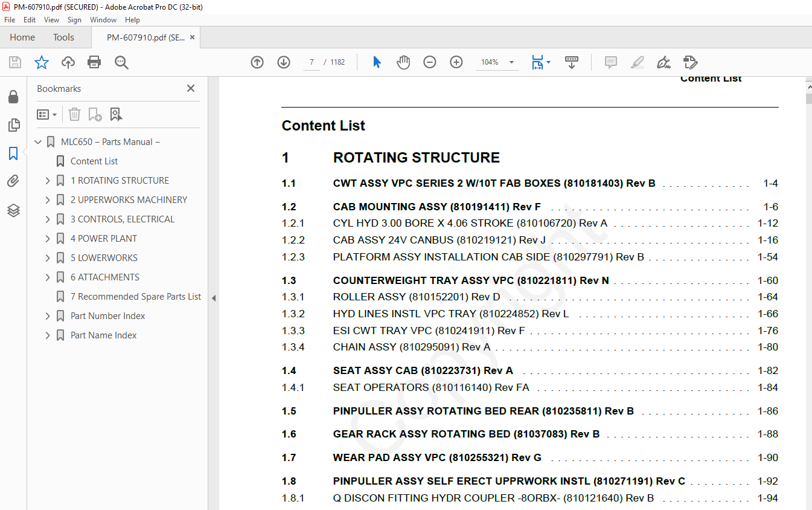The image size is (812, 510).
Task: Open SEAT ASSY CAB (810223731) entry
Action: point(423,370)
